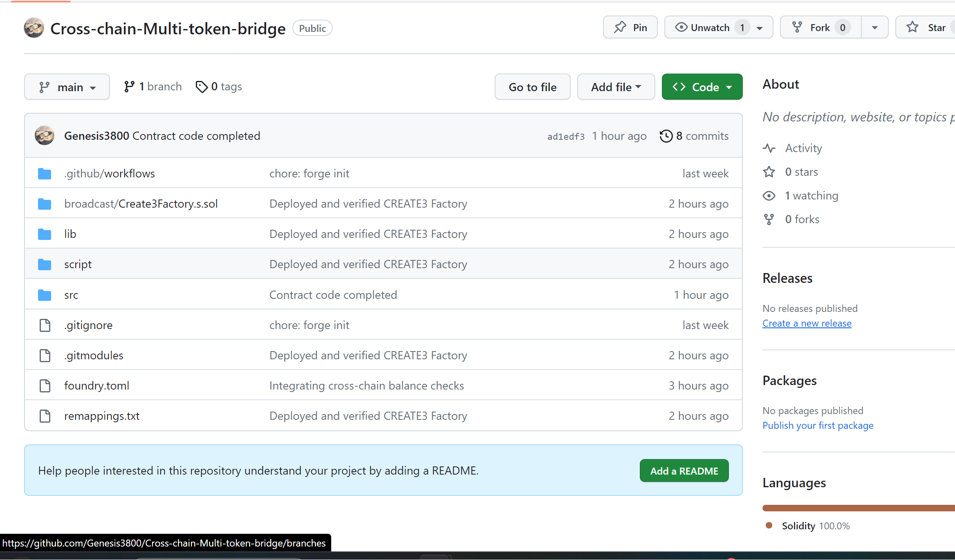Click the tag icon next to 0 tags
This screenshot has height=560, width=955.
[202, 87]
